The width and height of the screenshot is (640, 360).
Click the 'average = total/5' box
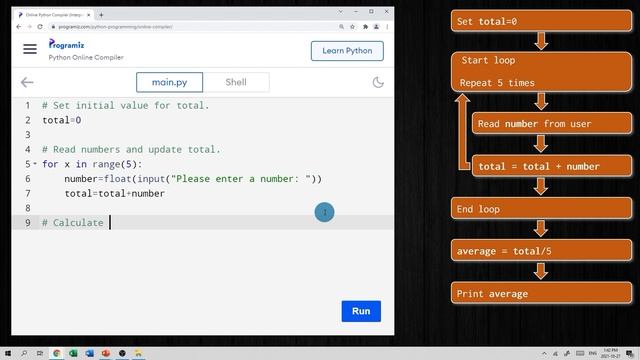point(541,251)
